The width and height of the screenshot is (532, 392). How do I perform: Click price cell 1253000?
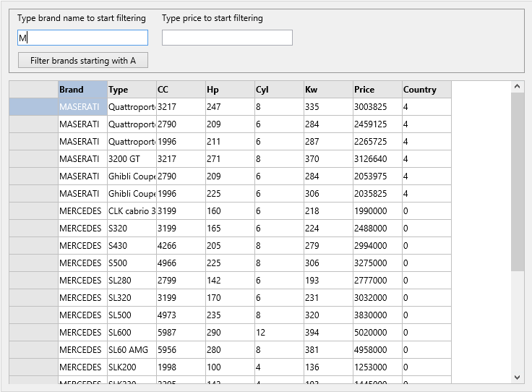pos(378,367)
